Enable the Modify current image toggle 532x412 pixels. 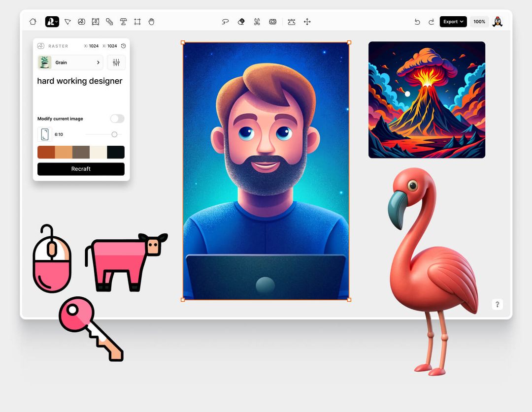(x=117, y=119)
